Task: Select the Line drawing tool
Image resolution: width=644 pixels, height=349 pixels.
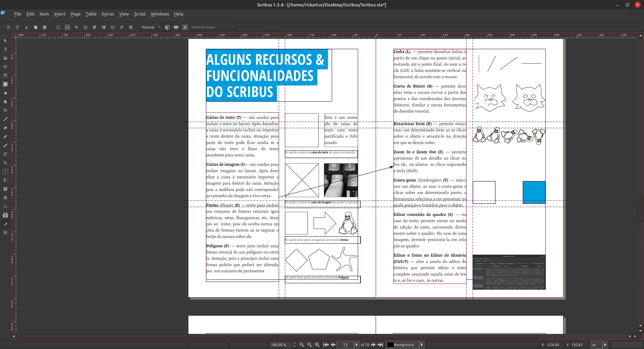Action: [5, 119]
